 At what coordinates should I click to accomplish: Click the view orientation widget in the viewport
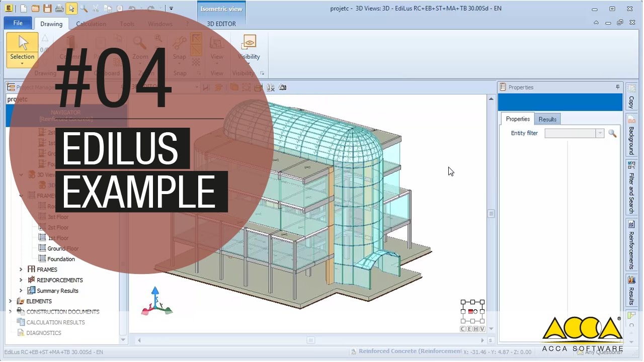coord(472,312)
